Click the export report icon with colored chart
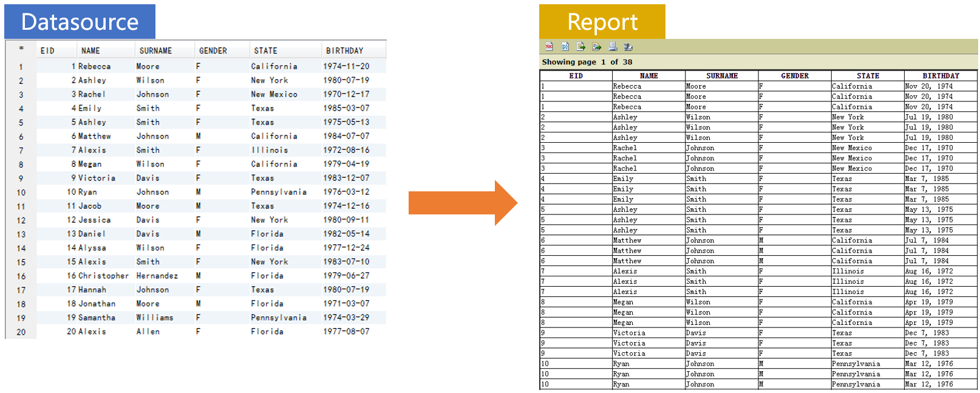Screen dimensions: 980x393 click(x=596, y=47)
